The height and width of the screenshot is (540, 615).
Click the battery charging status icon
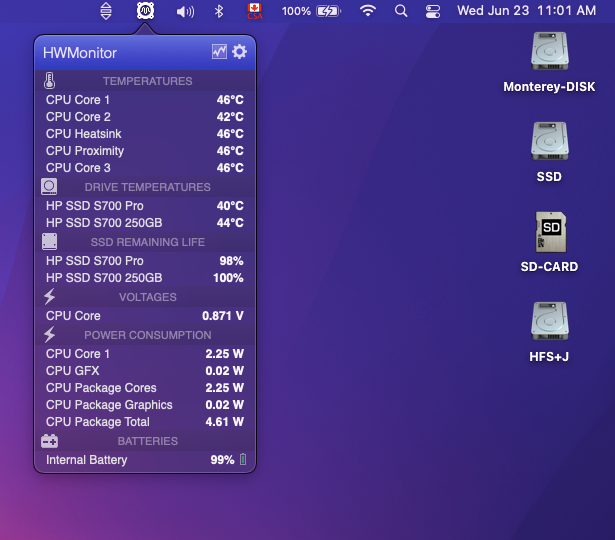click(329, 11)
